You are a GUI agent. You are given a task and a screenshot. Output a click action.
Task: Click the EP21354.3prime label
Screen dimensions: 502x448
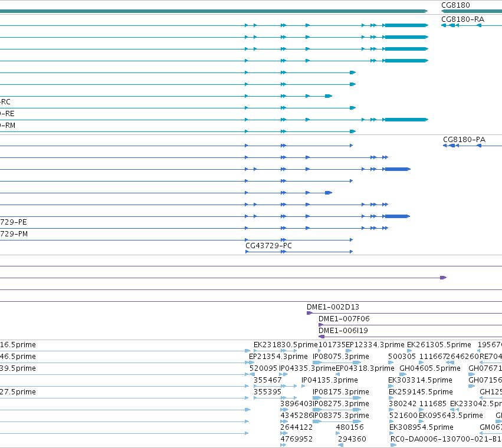click(x=278, y=357)
